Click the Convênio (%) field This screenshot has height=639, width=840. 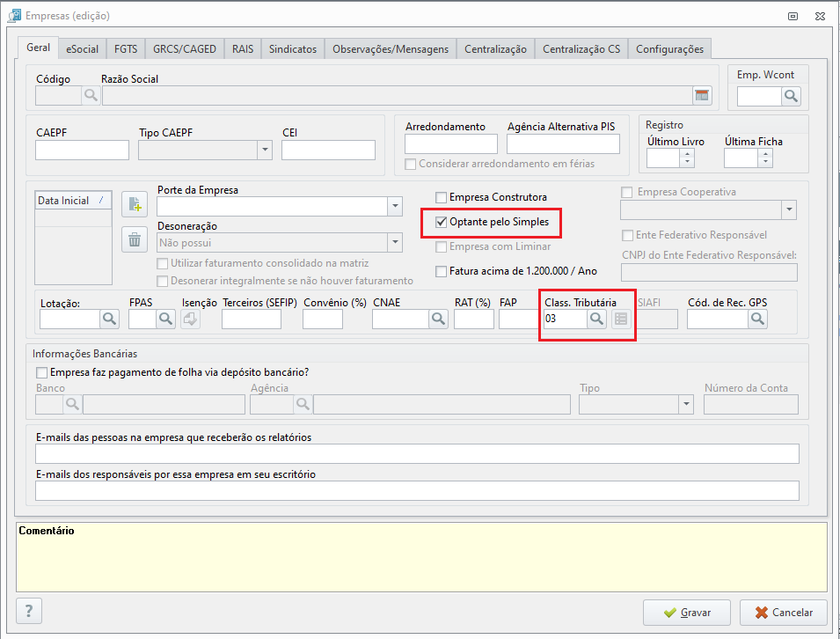323,319
